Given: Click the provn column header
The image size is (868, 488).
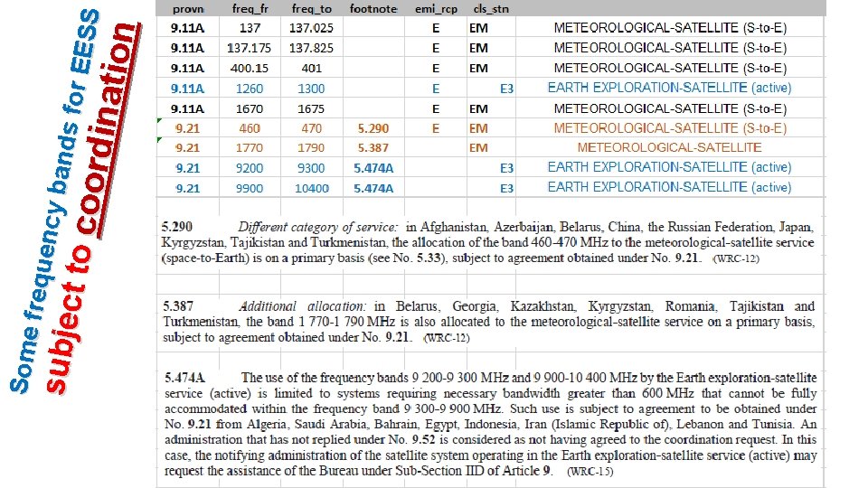Looking at the screenshot, I should point(188,9).
